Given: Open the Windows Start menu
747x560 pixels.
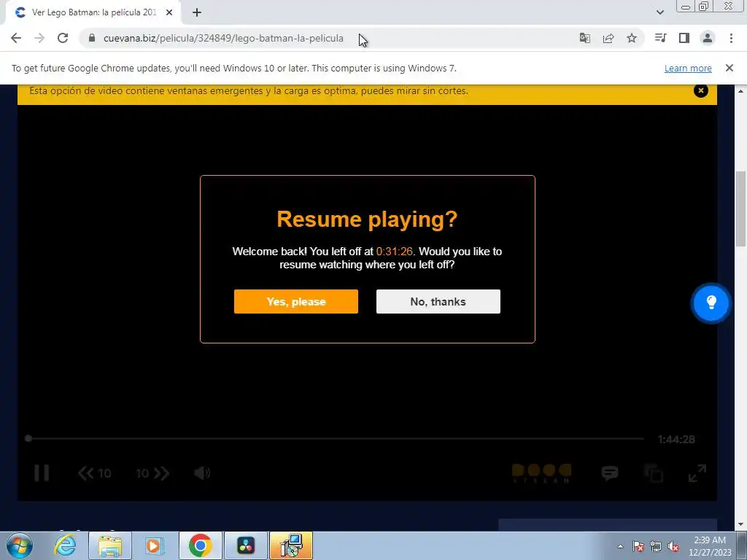Looking at the screenshot, I should click(x=20, y=545).
